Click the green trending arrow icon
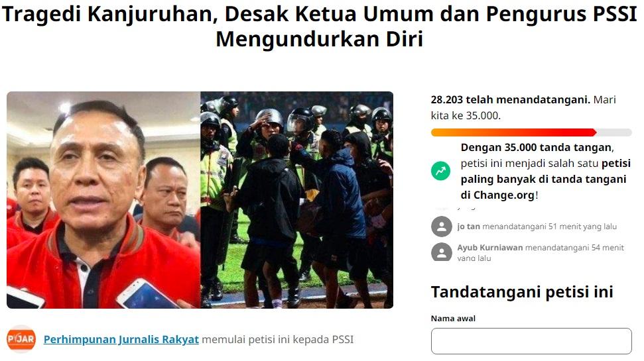The image size is (644, 361). pos(440,171)
